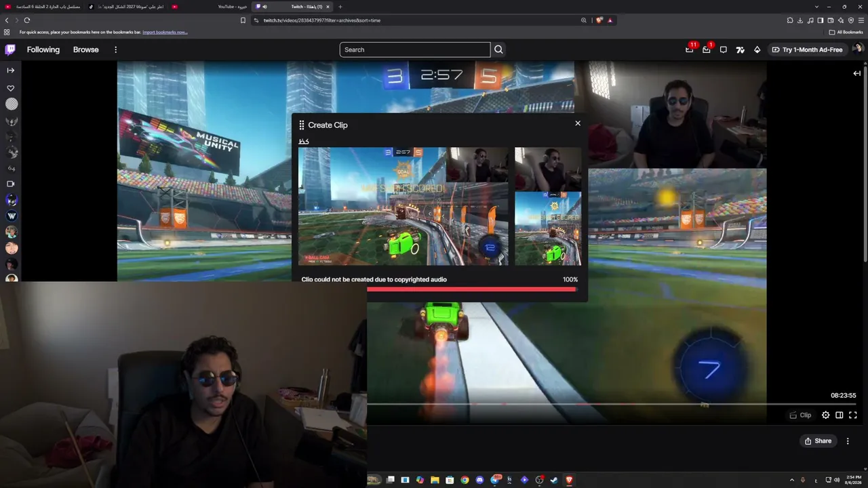Open browser apps grid icon

coord(7,32)
